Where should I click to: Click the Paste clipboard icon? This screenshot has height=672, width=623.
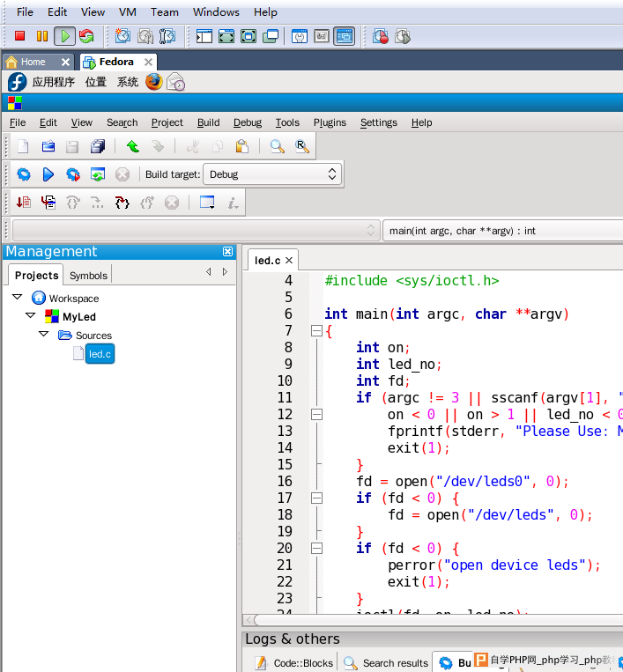click(x=241, y=146)
